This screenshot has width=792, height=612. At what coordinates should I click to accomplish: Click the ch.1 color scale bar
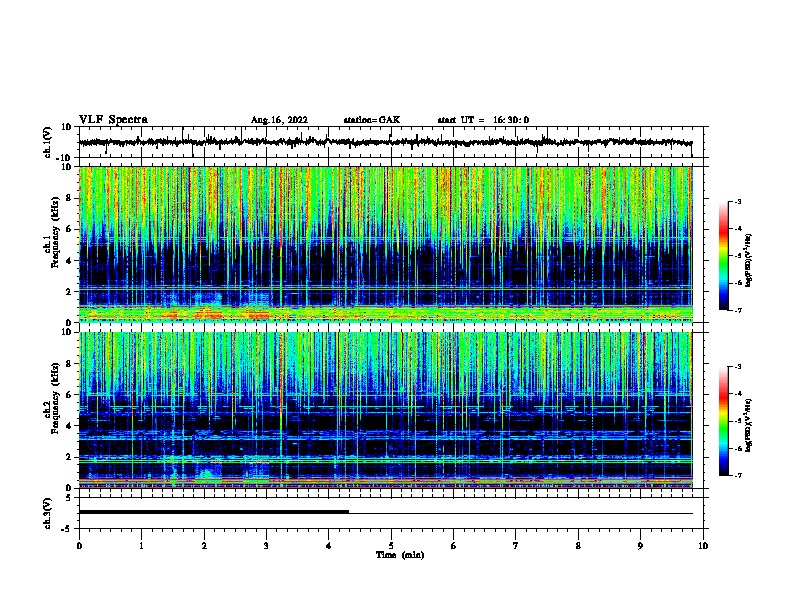click(x=724, y=256)
